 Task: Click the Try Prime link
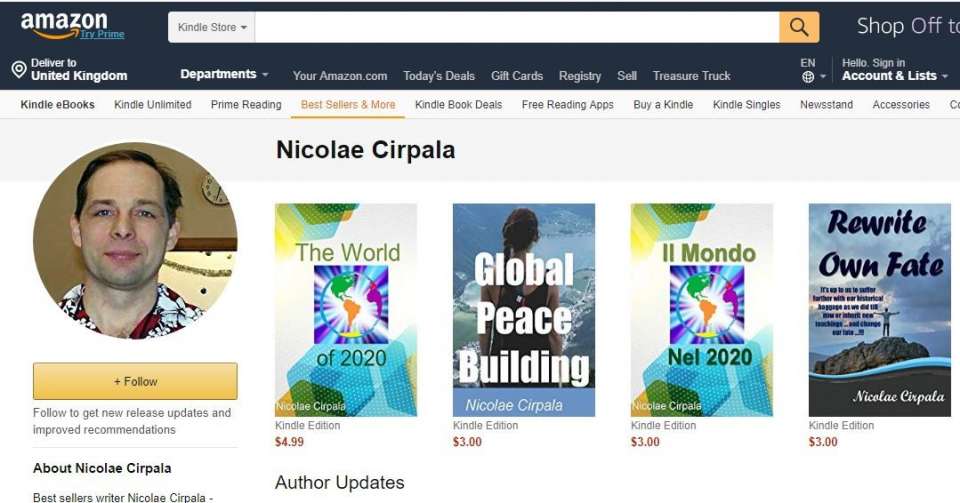(x=102, y=34)
